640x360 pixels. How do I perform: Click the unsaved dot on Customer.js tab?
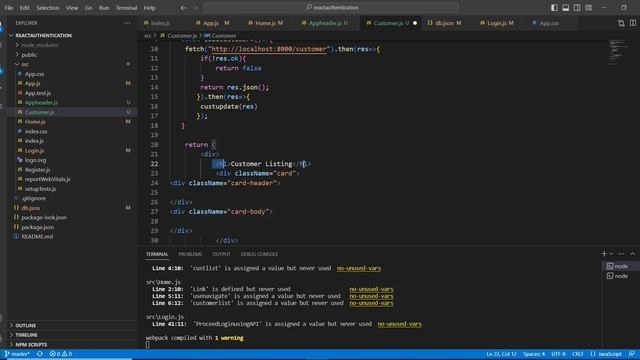(415, 23)
